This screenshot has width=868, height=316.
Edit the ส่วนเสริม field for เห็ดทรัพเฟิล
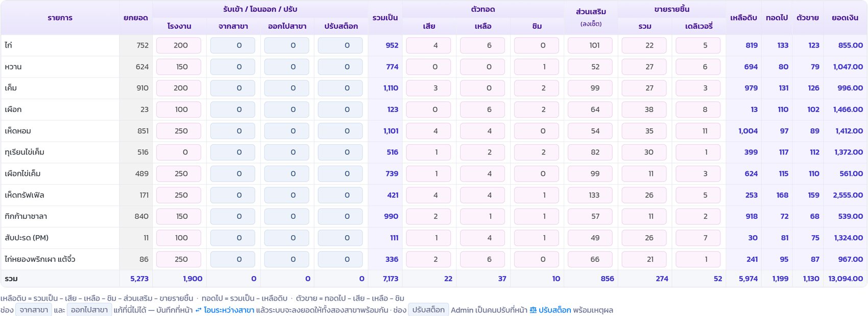coord(591,195)
